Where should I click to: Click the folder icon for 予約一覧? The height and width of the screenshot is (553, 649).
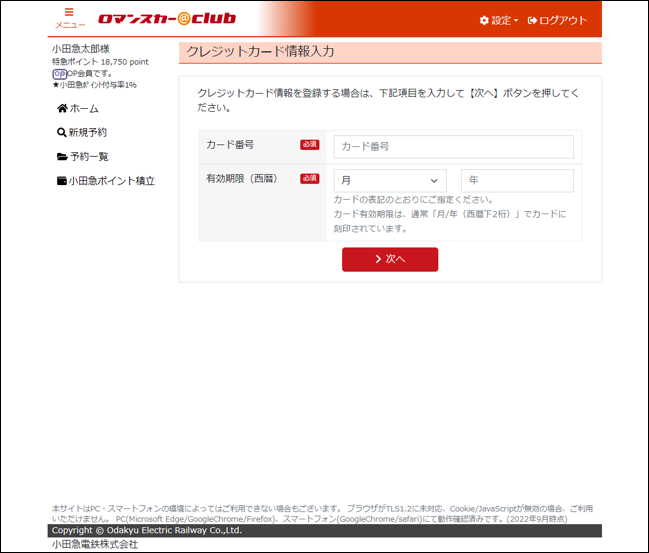pyautogui.click(x=62, y=157)
